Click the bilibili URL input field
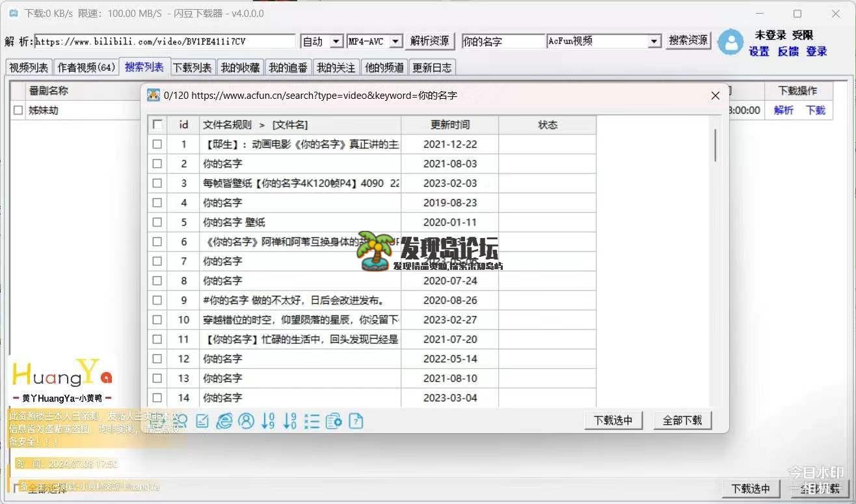Image resolution: width=856 pixels, height=504 pixels. [165, 41]
